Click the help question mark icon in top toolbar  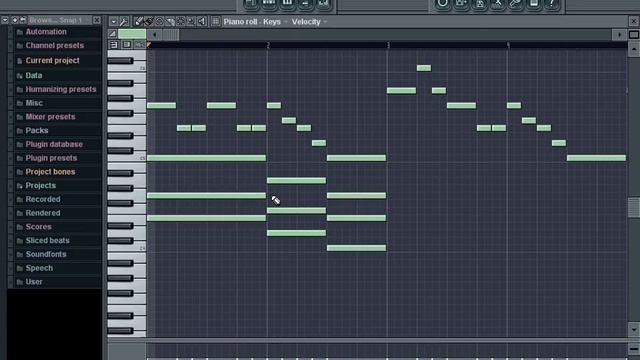[x=551, y=4]
